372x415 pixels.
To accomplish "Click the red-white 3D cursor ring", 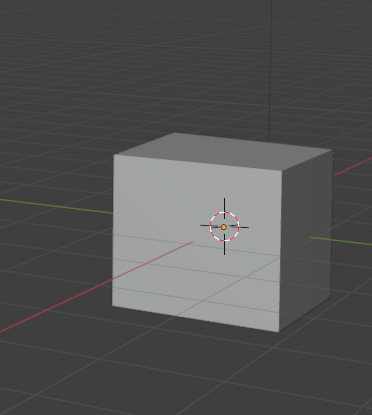I will 224,227.
